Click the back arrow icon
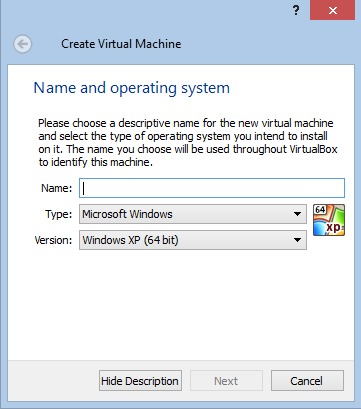Viewport: 361px width, 409px height. tap(23, 44)
